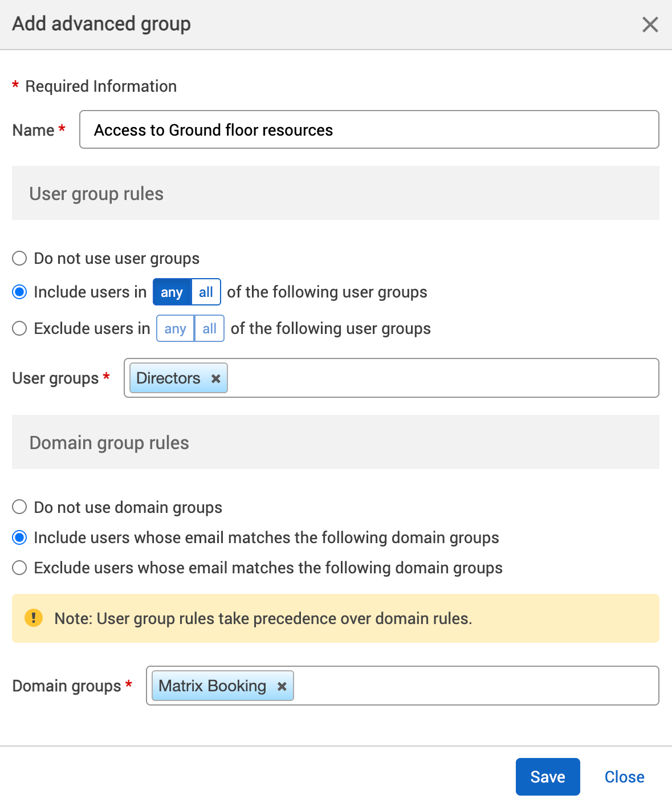
Task: Click the 'User group rules' section header
Action: (95, 193)
